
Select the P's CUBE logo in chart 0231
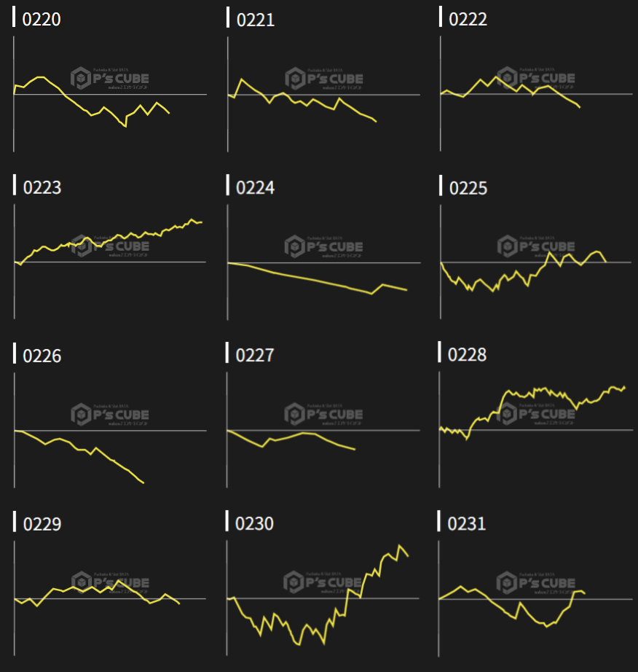point(536,582)
